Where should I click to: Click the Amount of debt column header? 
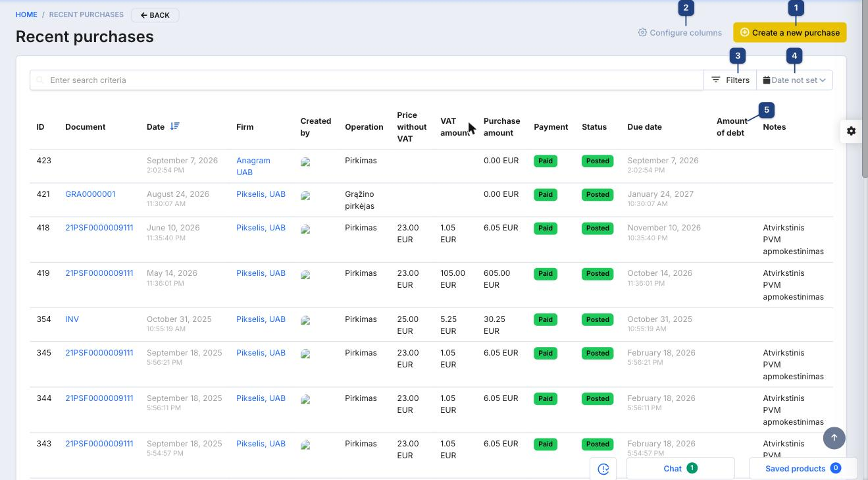[x=732, y=127]
